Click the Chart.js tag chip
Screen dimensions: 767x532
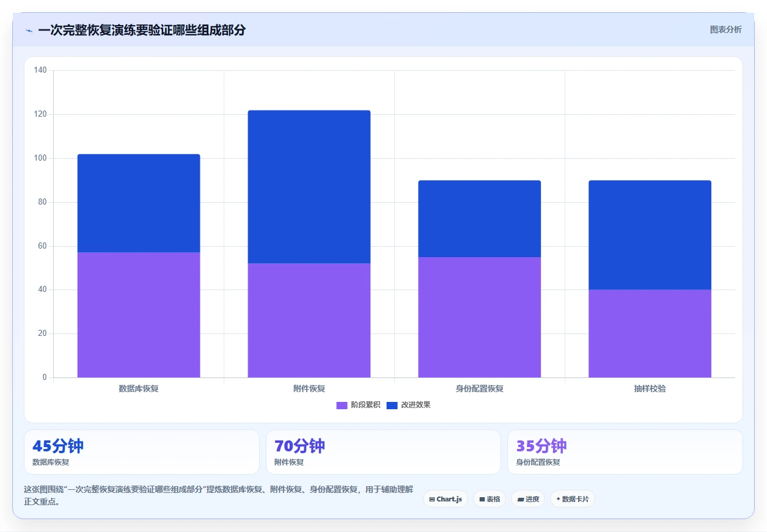tap(446, 499)
